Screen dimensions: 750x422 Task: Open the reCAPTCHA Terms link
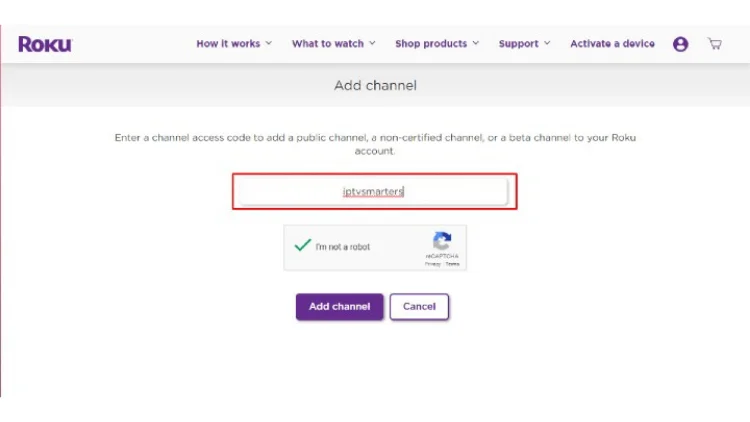pos(452,264)
